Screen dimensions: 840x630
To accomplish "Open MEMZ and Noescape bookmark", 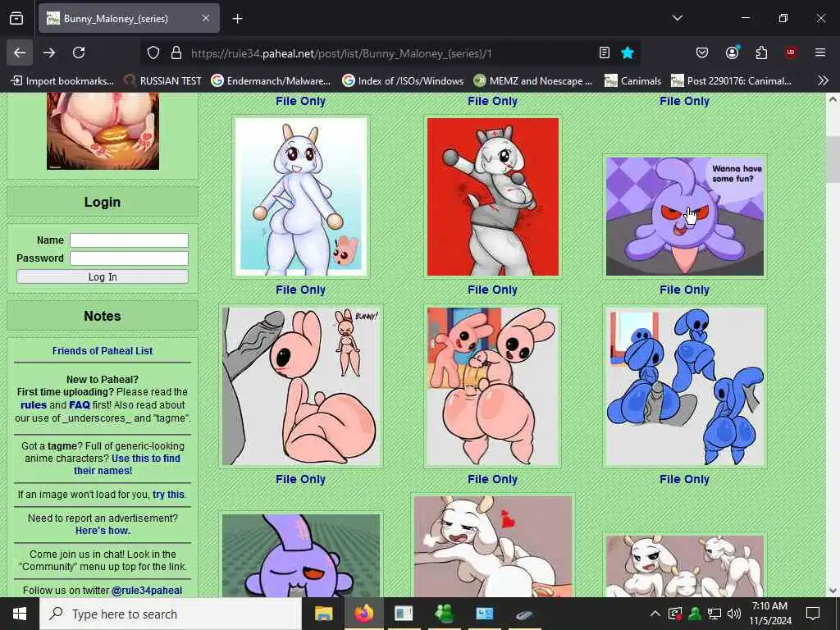I will (x=533, y=81).
